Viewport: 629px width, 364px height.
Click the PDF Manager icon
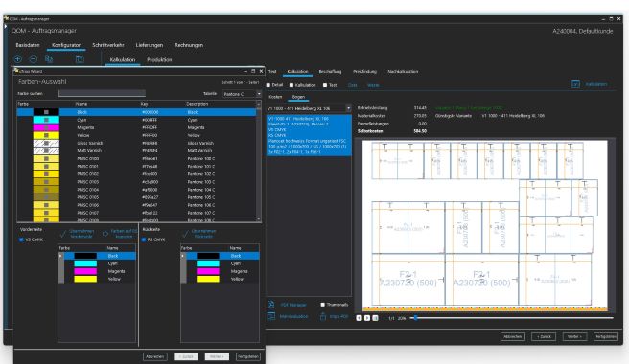tap(271, 305)
